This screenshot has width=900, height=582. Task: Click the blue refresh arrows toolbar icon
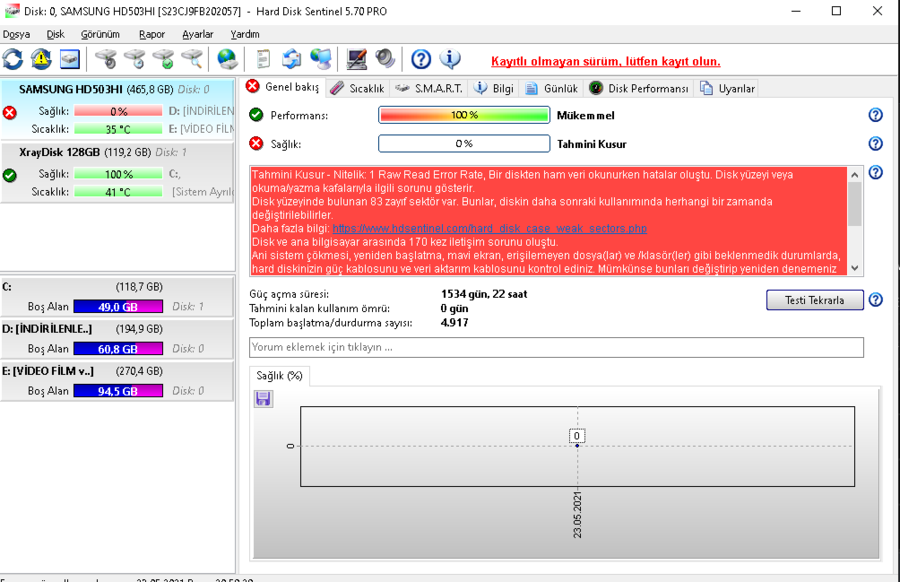(13, 59)
